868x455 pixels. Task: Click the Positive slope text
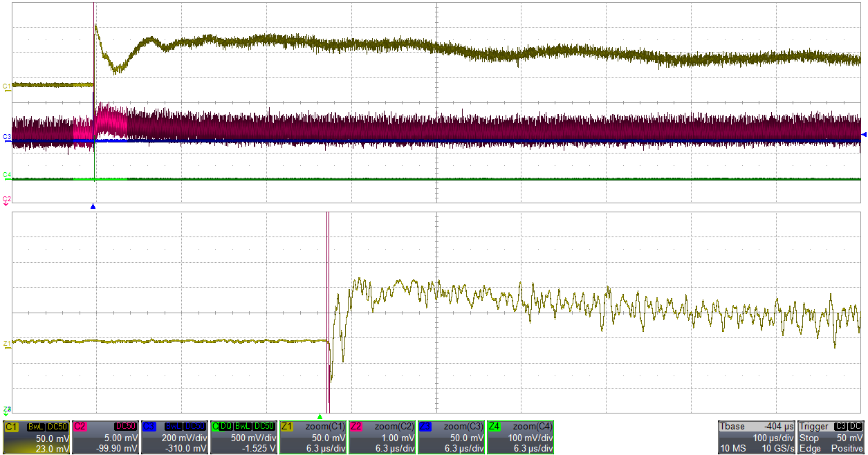(x=848, y=449)
